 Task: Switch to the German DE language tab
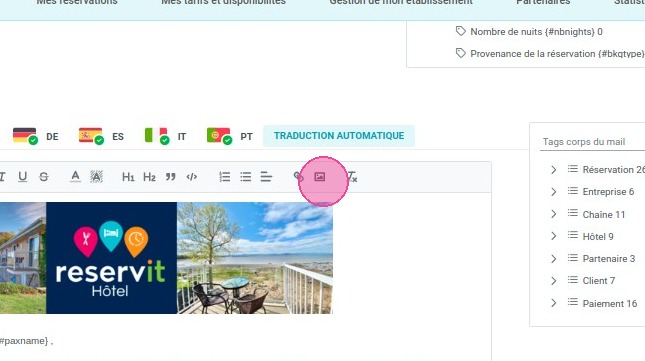pos(36,136)
